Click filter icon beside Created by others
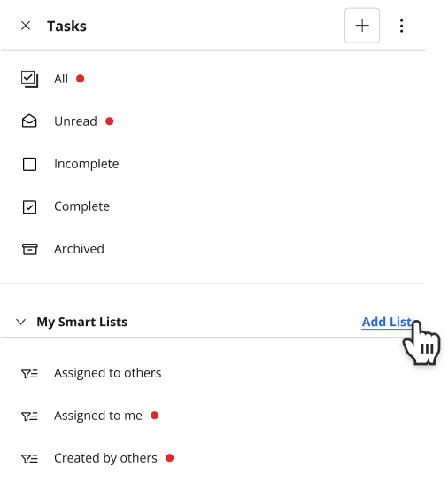The width and height of the screenshot is (448, 490). (29, 458)
